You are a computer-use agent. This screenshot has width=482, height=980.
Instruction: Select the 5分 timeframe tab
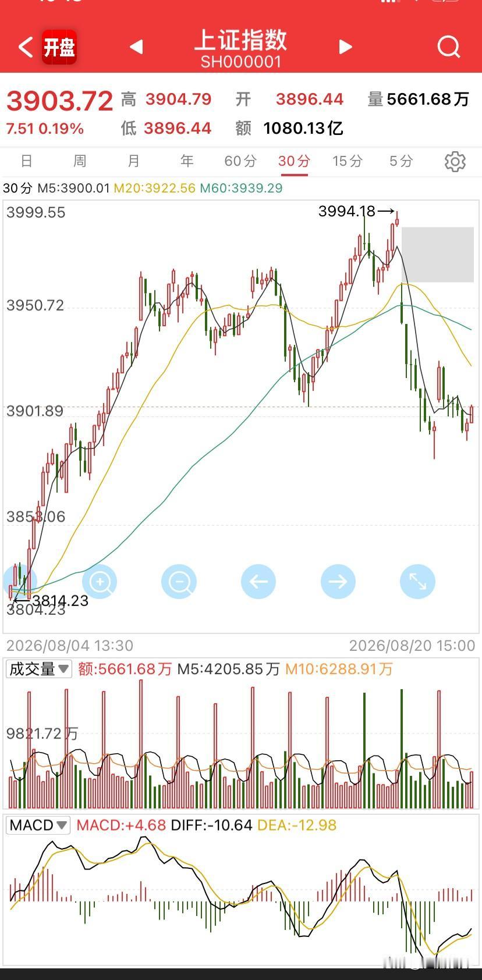(x=401, y=161)
